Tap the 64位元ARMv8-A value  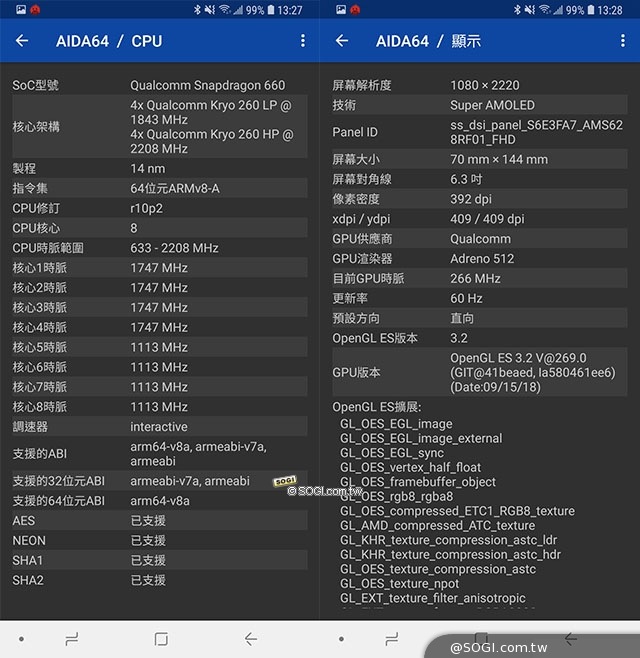(x=175, y=188)
